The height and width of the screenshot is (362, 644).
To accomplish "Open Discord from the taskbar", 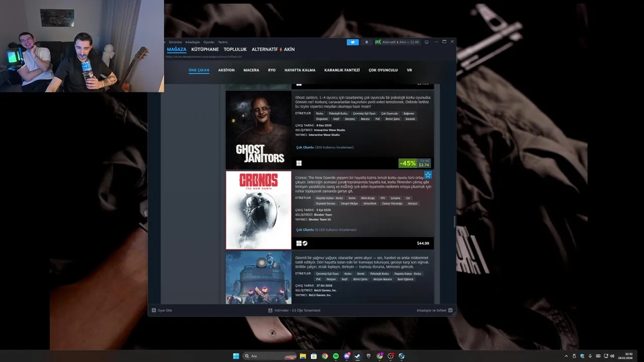I will coord(347,356).
